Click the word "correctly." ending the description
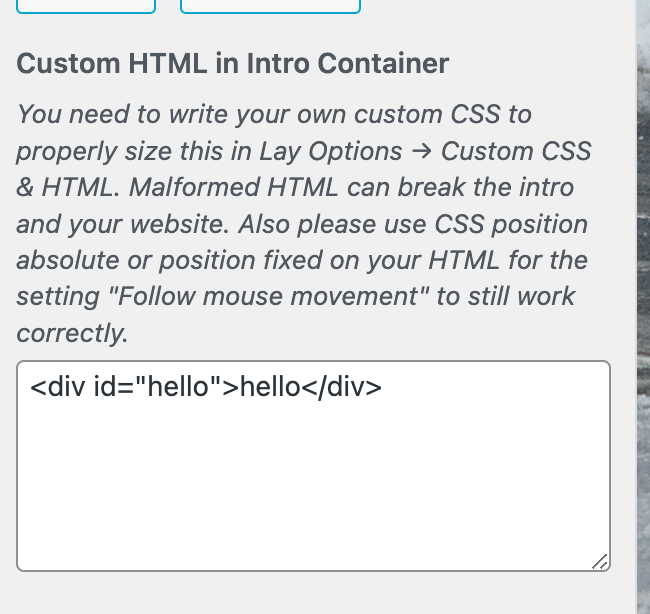Screen dimensions: 650x614 tap(72, 333)
